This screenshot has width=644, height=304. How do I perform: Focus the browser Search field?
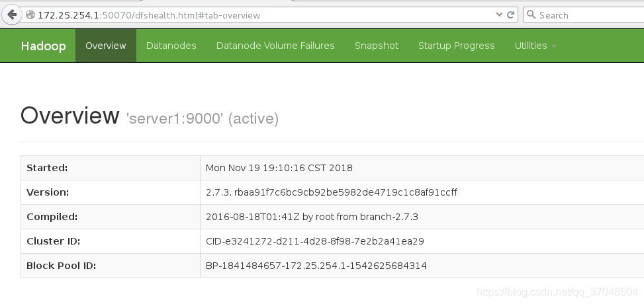583,15
